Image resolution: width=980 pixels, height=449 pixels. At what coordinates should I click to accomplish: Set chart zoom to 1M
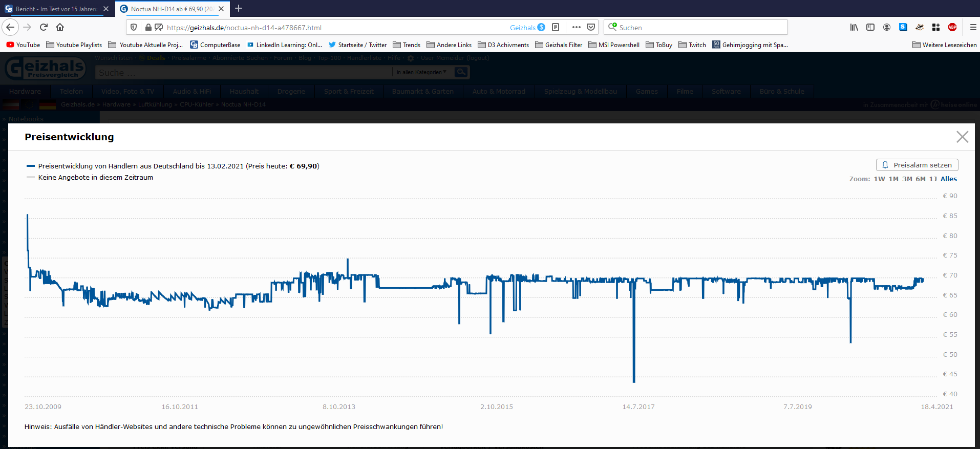click(893, 179)
